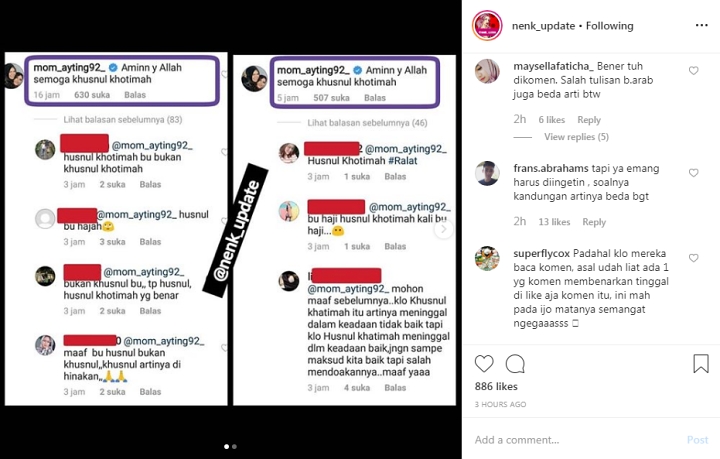Open the three-dots more options menu
Image resolution: width=720 pixels, height=459 pixels.
click(702, 25)
